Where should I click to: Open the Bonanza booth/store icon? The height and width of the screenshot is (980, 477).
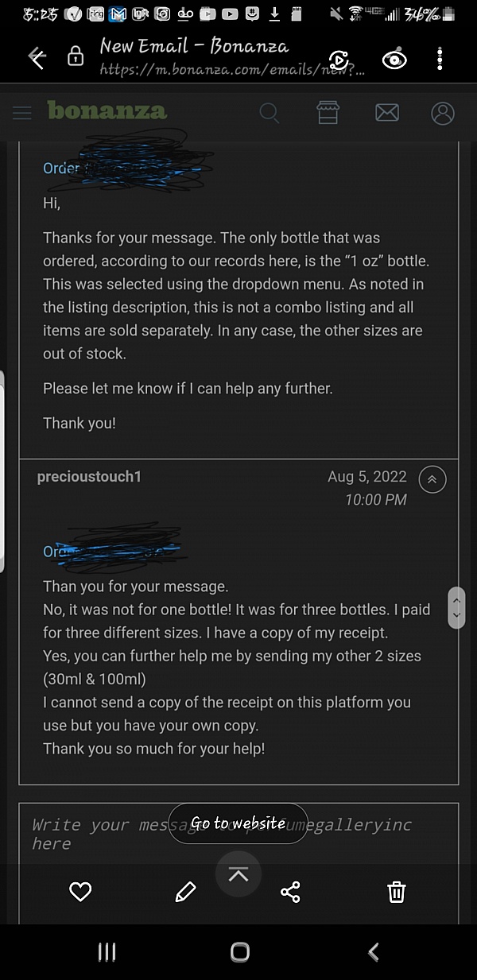point(328,113)
